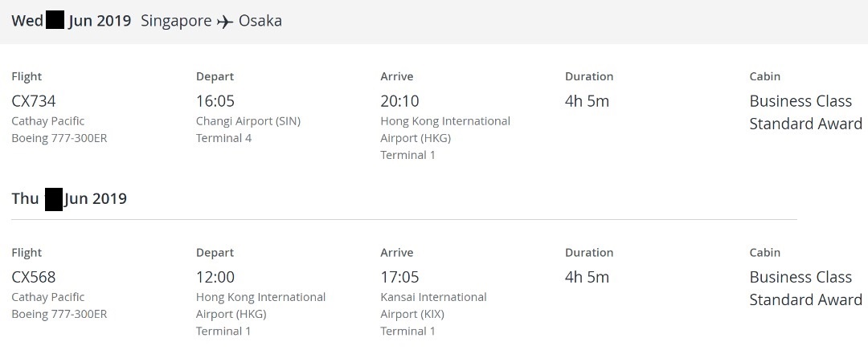
Task: Click flight number CX734
Action: pos(34,101)
